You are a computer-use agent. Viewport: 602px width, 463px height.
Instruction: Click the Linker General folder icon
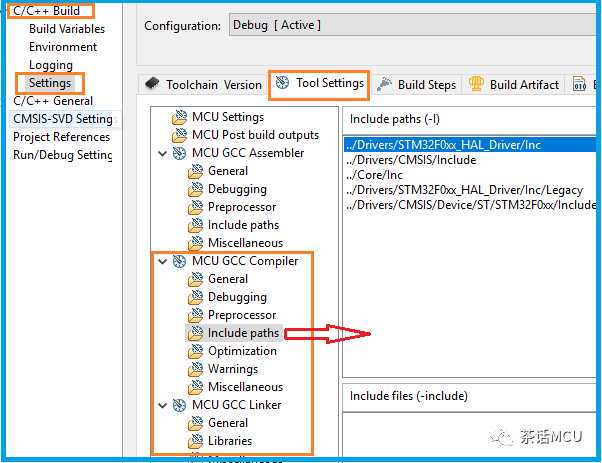[196, 423]
